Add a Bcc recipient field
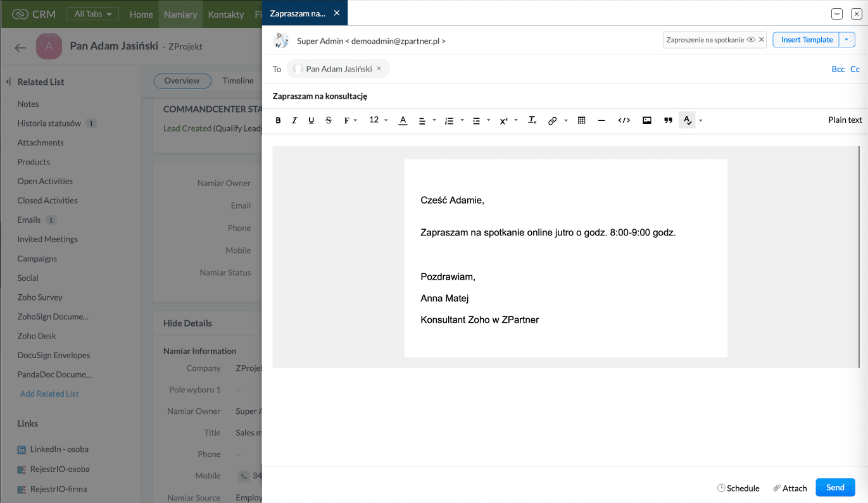Viewport: 868px width, 503px height. [x=838, y=69]
